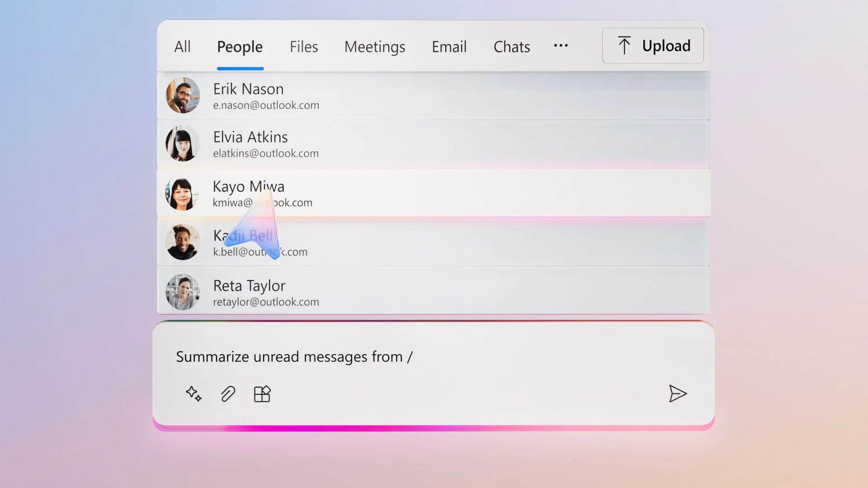Select Reta Taylor's avatar
This screenshot has height=488, width=868.
(x=183, y=292)
